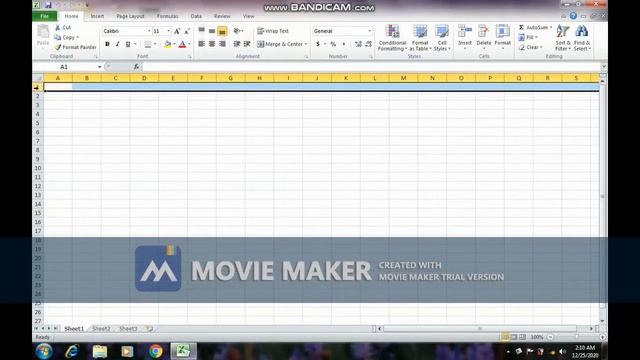Open Name Box dropdown arrow

tap(99, 67)
